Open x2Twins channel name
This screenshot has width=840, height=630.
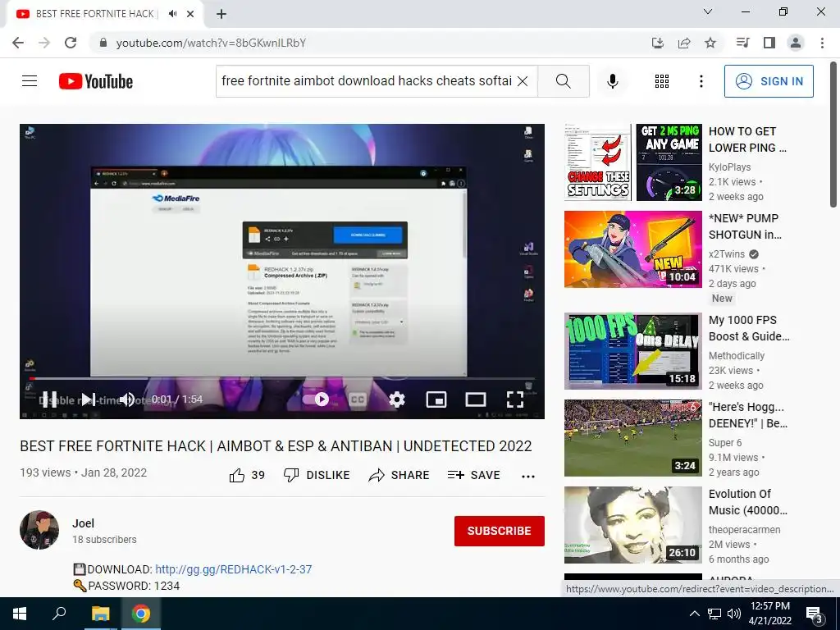click(x=727, y=254)
